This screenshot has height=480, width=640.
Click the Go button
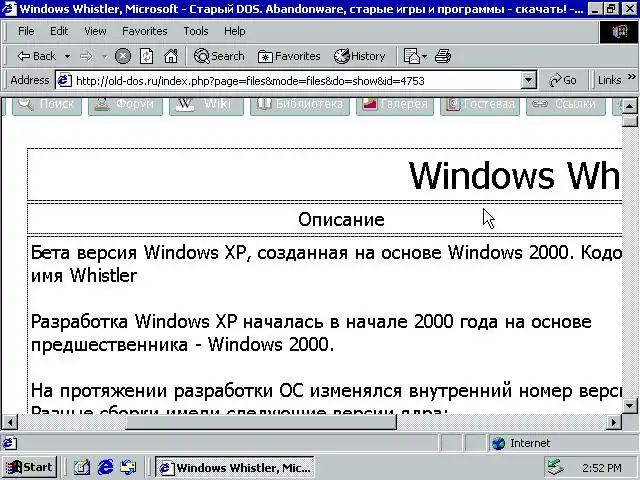click(x=562, y=80)
